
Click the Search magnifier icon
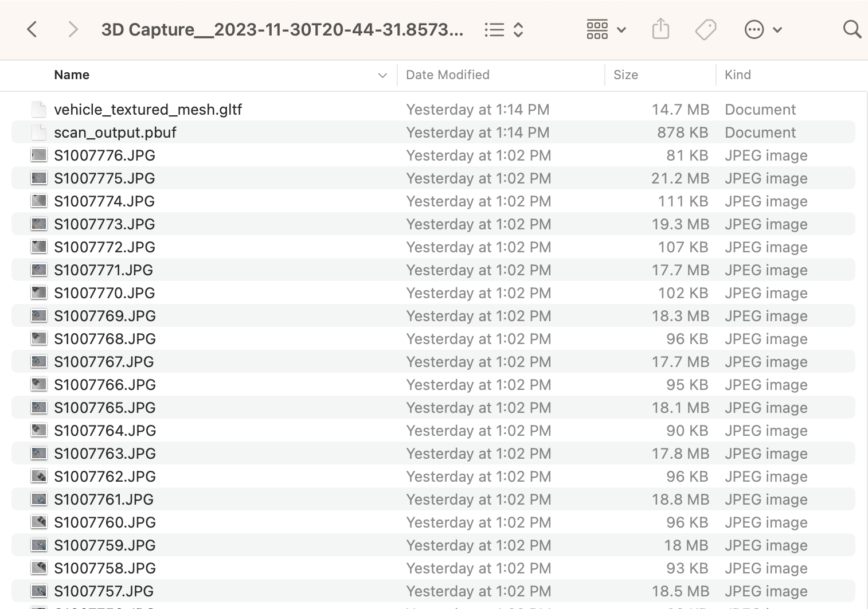852,29
